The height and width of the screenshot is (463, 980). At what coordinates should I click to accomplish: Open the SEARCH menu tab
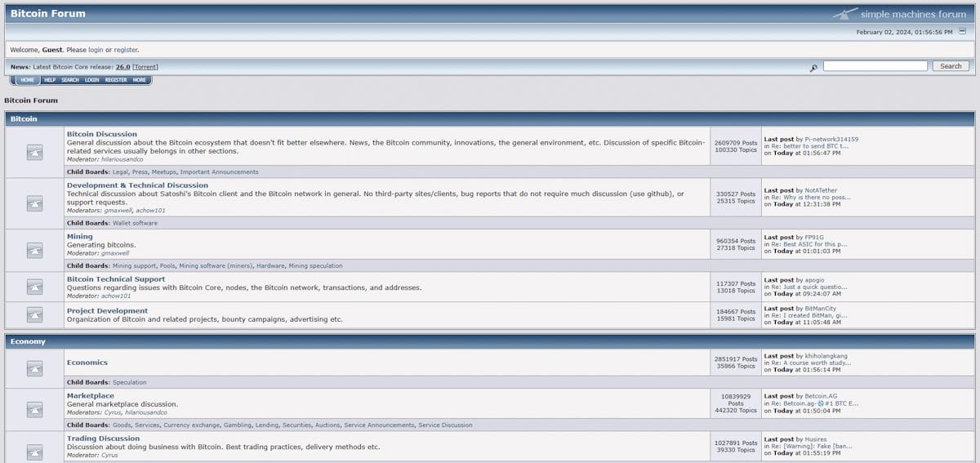click(x=70, y=80)
